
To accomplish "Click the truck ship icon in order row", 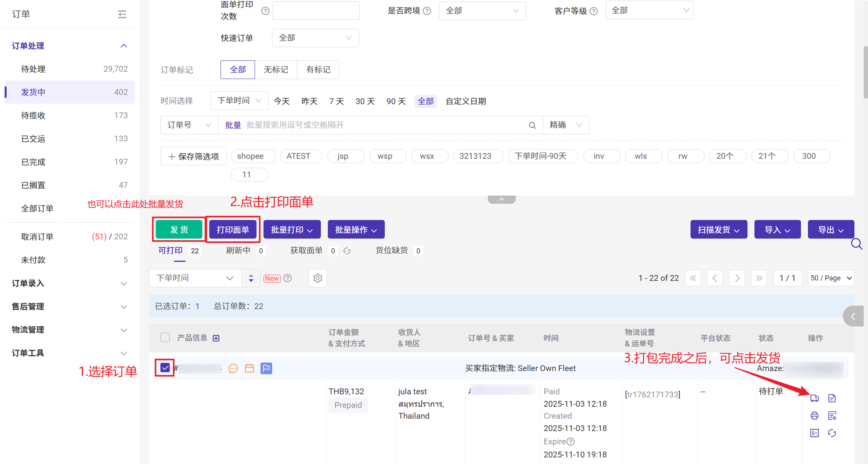I will click(814, 398).
